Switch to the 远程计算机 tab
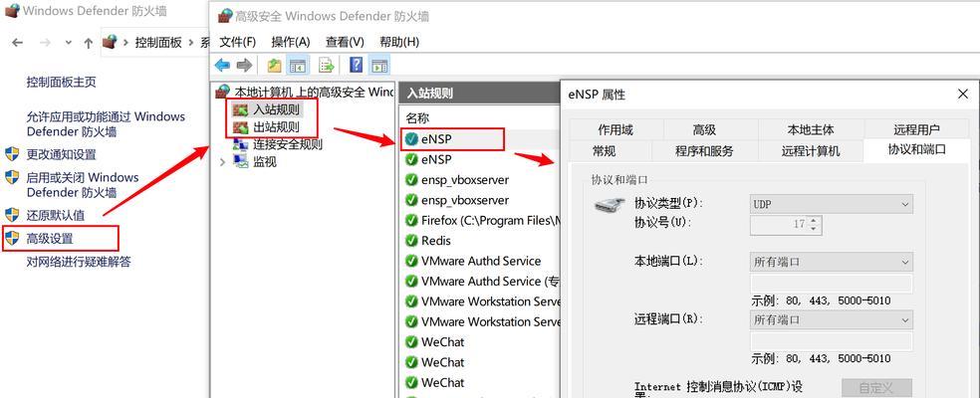980x398 pixels. click(x=811, y=151)
